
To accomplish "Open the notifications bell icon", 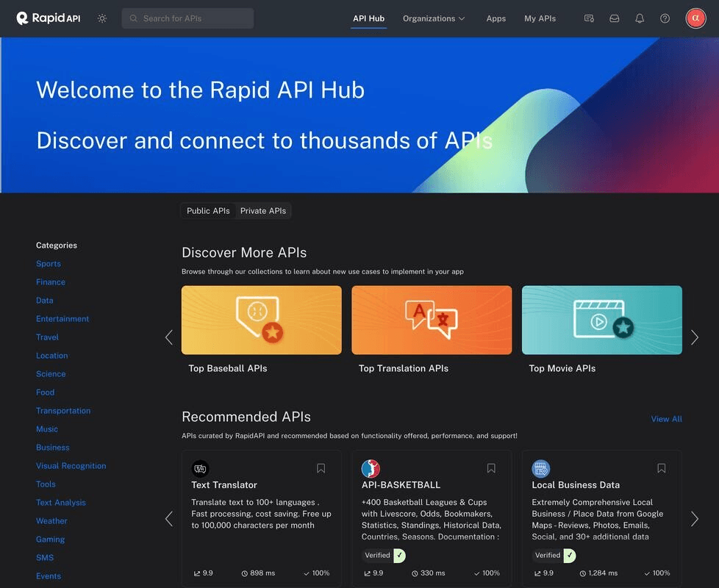I will point(640,18).
